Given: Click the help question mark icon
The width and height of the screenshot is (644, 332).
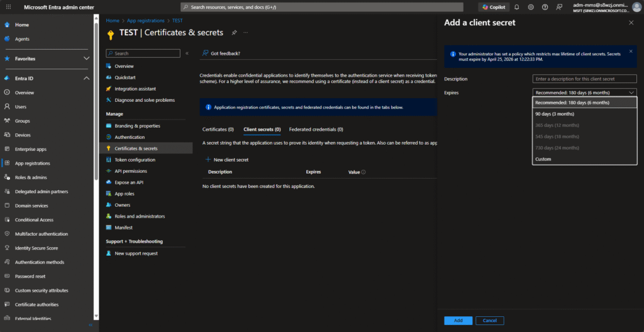Looking at the screenshot, I should (545, 7).
